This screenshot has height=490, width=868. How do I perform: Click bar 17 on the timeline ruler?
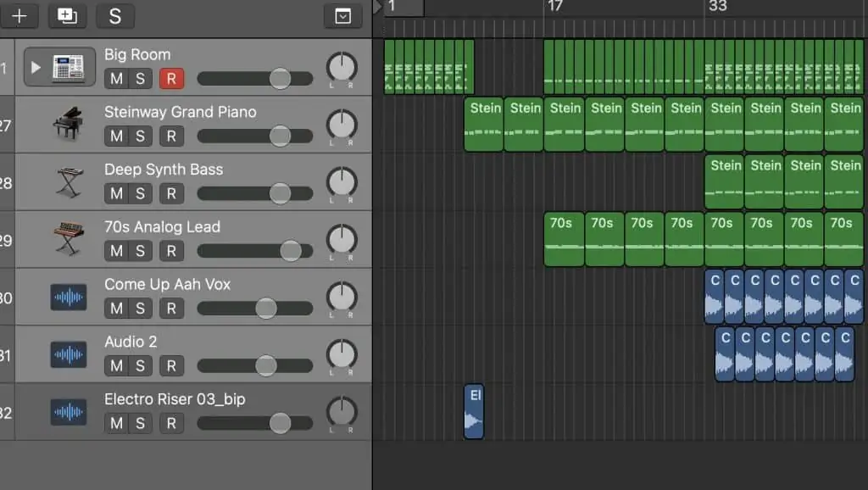click(554, 6)
